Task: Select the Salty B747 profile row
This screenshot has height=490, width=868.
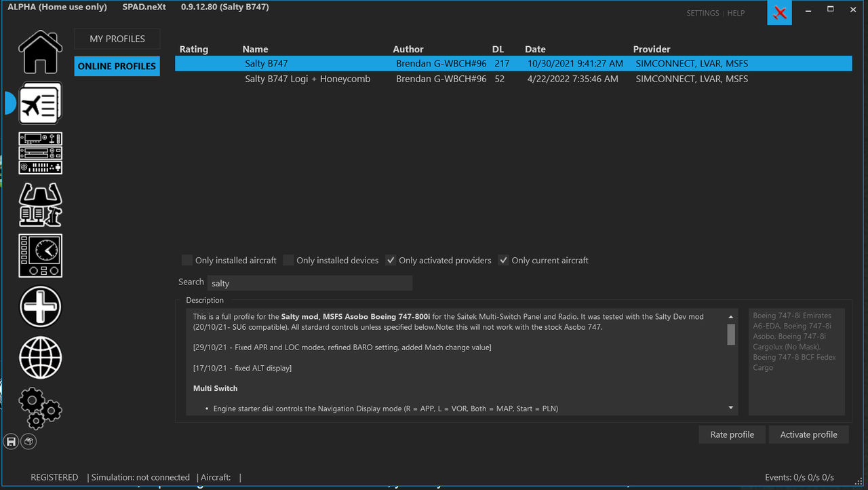Action: tap(513, 63)
